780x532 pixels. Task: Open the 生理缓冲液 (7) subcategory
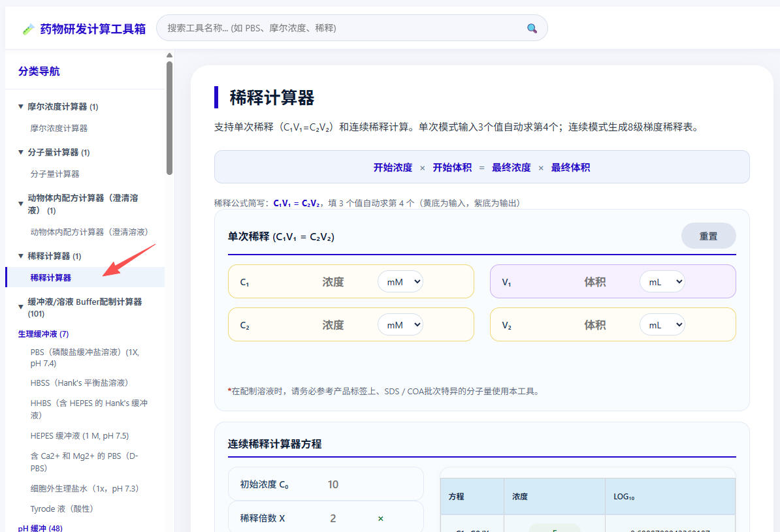(43, 334)
